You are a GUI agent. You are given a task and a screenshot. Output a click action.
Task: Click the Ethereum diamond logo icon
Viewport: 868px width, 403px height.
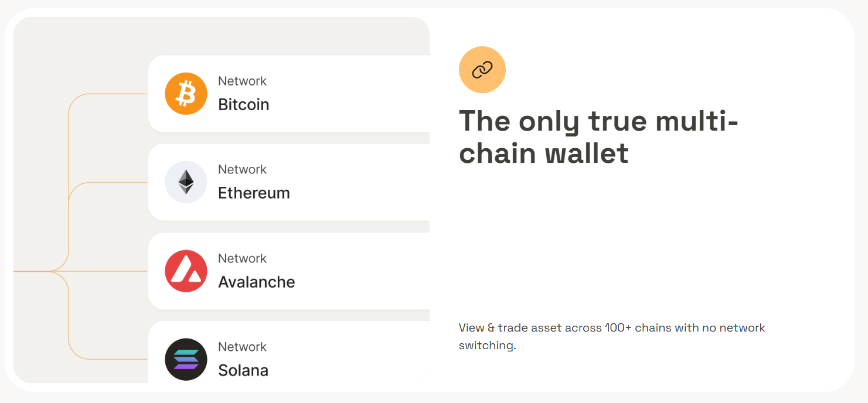click(186, 182)
